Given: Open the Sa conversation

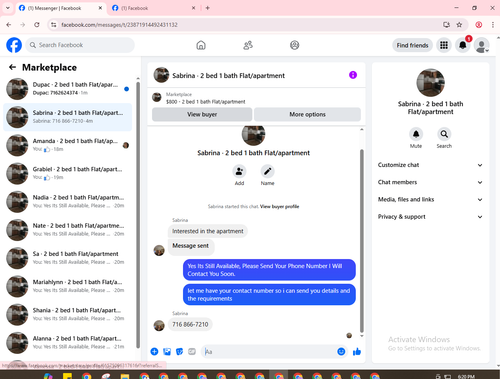Looking at the screenshot, I should 68,258.
